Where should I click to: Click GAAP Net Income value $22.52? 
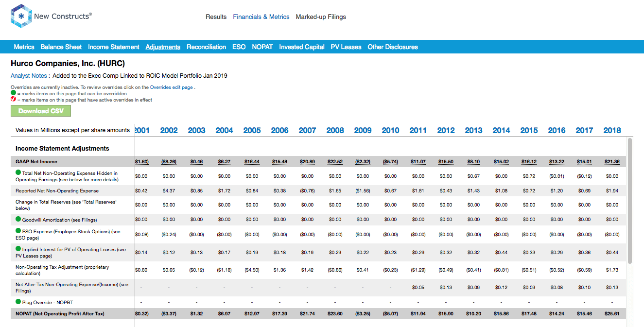pyautogui.click(x=335, y=162)
